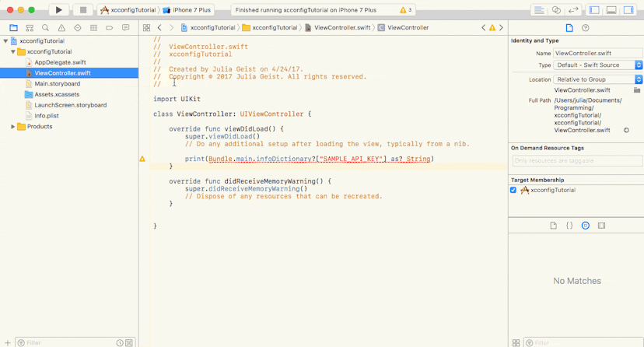Add a new file with the plus button
Screen dimensions: 644x347
tap(8, 343)
